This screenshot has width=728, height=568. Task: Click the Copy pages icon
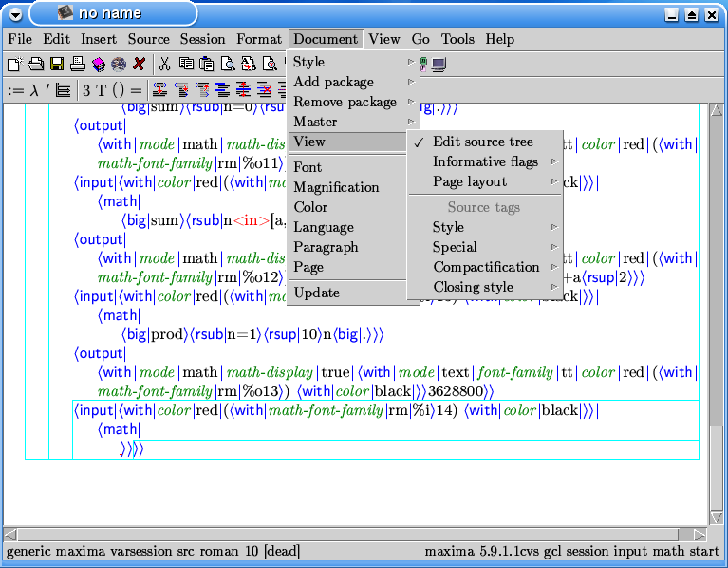pyautogui.click(x=186, y=64)
